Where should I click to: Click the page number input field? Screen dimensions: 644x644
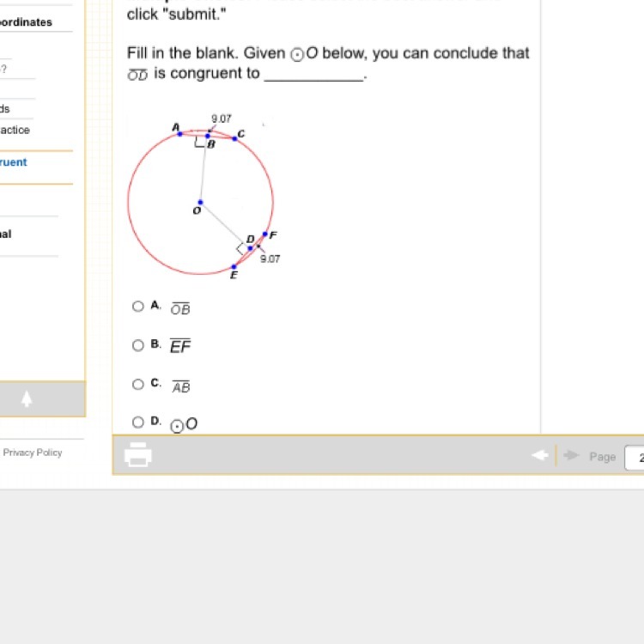point(635,457)
